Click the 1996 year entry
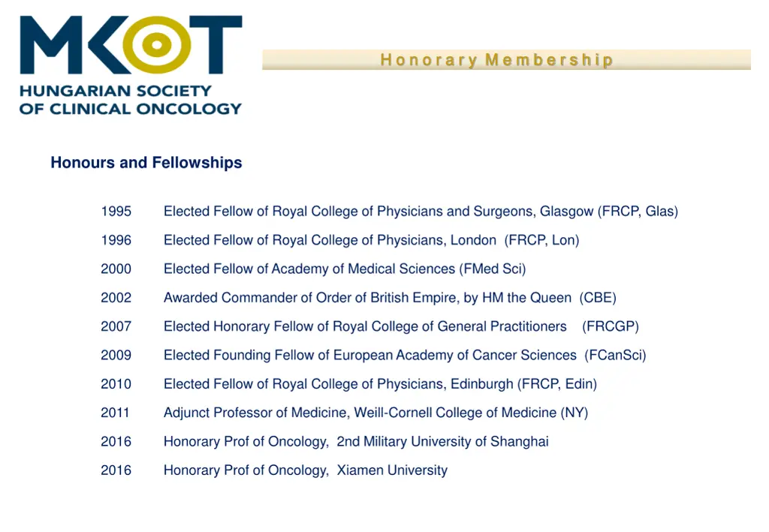 (x=116, y=240)
